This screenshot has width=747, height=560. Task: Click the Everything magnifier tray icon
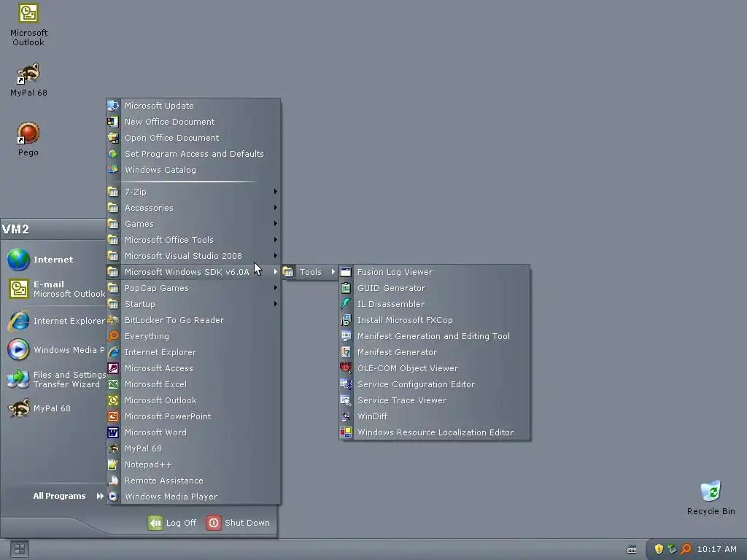click(x=686, y=549)
